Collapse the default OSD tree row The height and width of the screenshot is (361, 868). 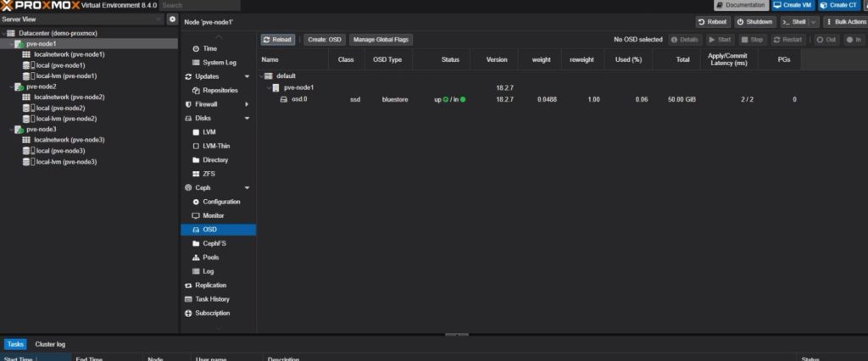(x=261, y=76)
